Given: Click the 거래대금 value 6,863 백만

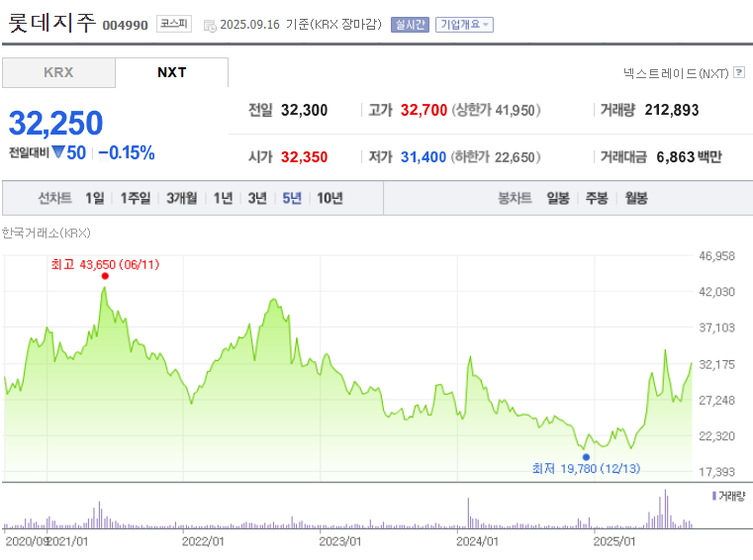Looking at the screenshot, I should 689,157.
